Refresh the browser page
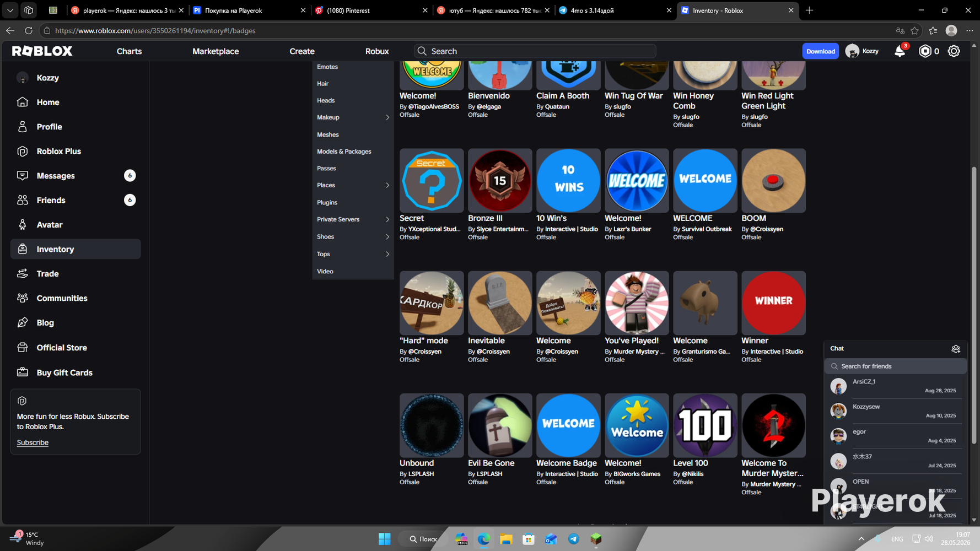The width and height of the screenshot is (980, 551). [29, 31]
